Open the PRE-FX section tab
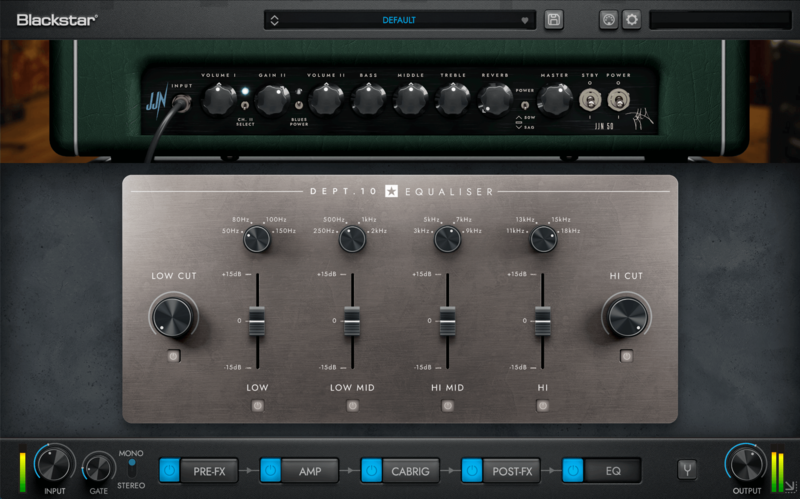 (209, 471)
